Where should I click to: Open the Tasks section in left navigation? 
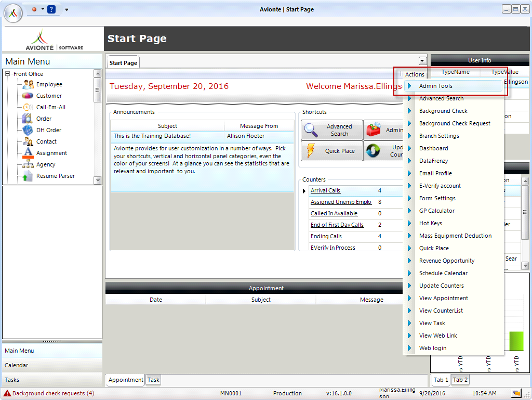pyautogui.click(x=52, y=380)
